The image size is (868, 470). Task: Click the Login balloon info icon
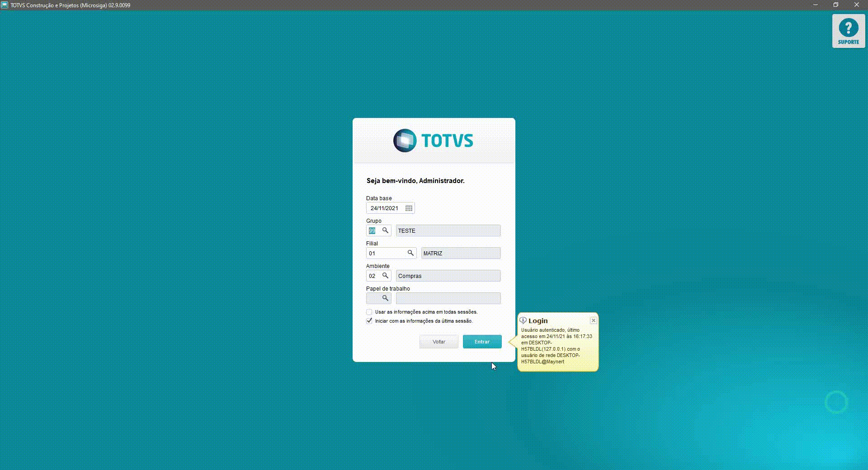click(523, 320)
